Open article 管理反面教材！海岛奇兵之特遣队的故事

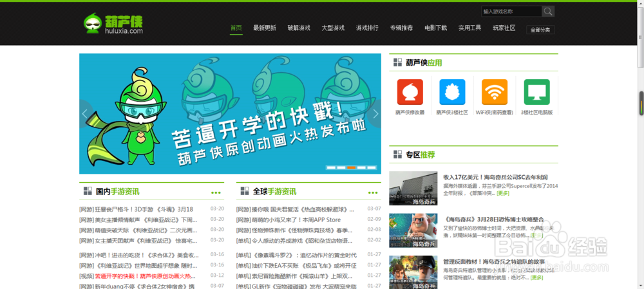click(495, 261)
